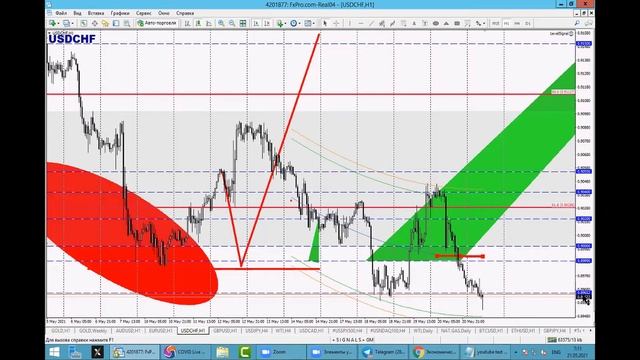Select the crosshair tool

pyautogui.click(x=336, y=23)
